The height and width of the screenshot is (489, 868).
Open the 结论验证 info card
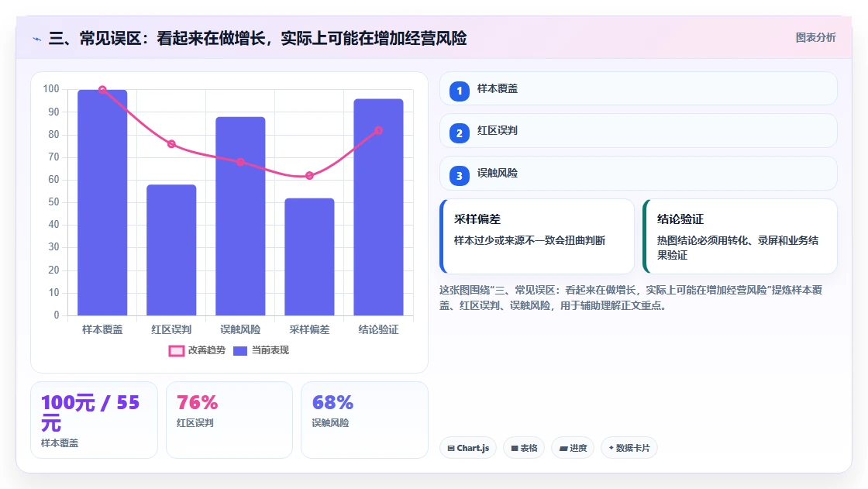pyautogui.click(x=740, y=236)
